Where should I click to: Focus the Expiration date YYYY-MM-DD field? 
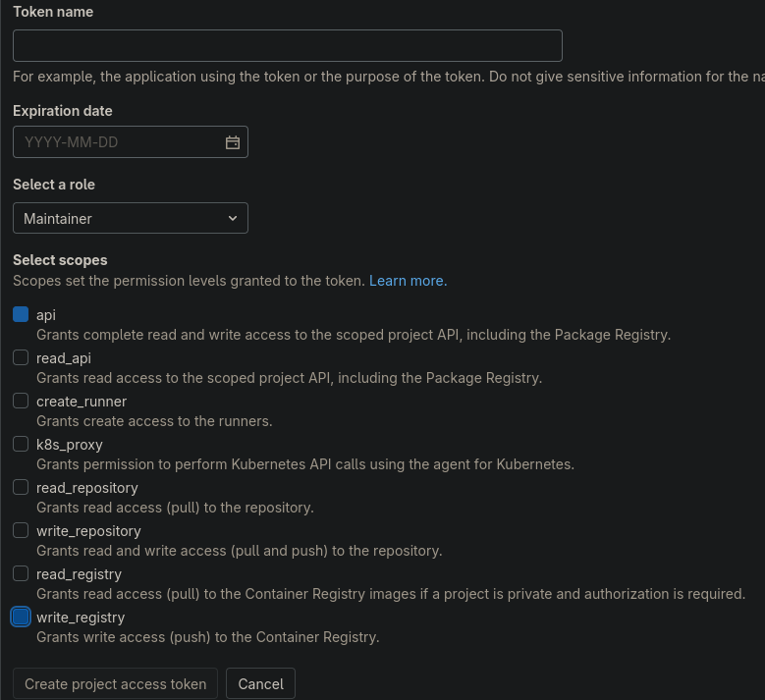(118, 142)
